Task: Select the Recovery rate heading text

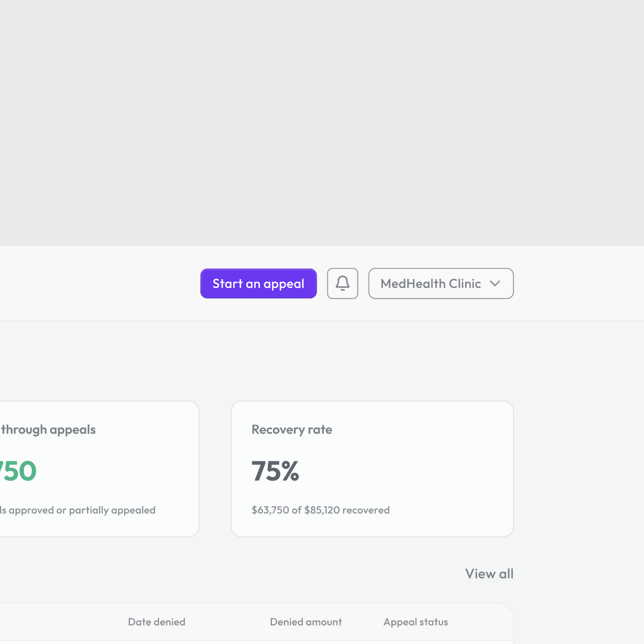Action: click(x=292, y=429)
